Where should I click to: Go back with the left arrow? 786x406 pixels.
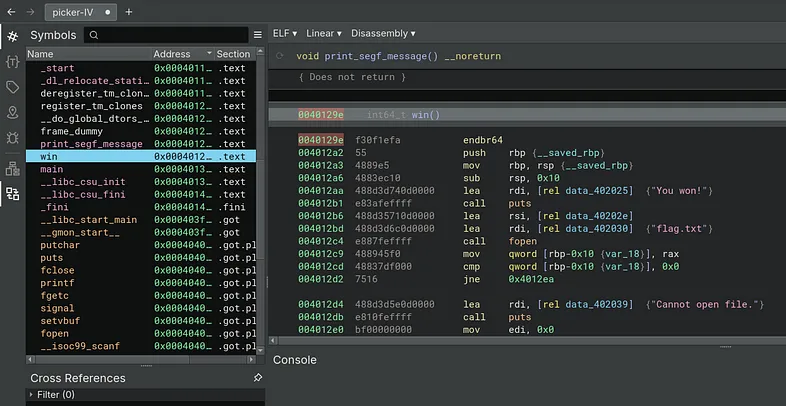11,12
